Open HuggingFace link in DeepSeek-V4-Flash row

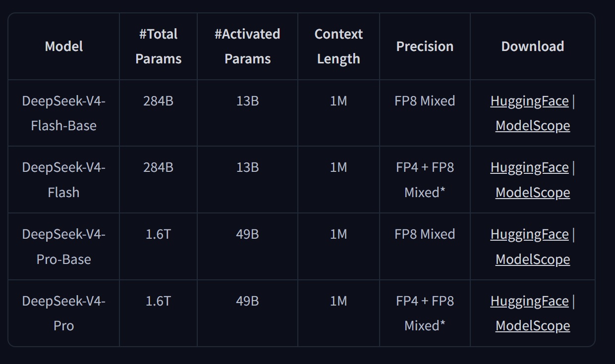(529, 168)
